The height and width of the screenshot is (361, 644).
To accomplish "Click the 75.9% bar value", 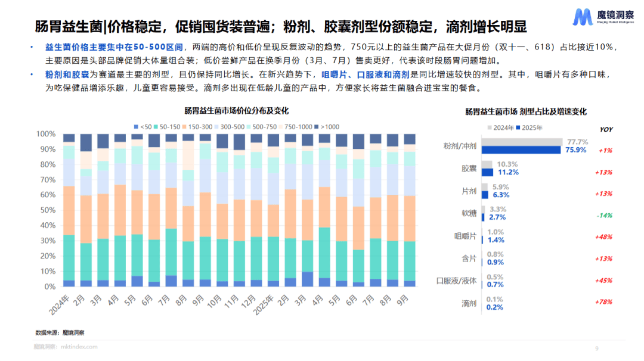I will [x=576, y=150].
